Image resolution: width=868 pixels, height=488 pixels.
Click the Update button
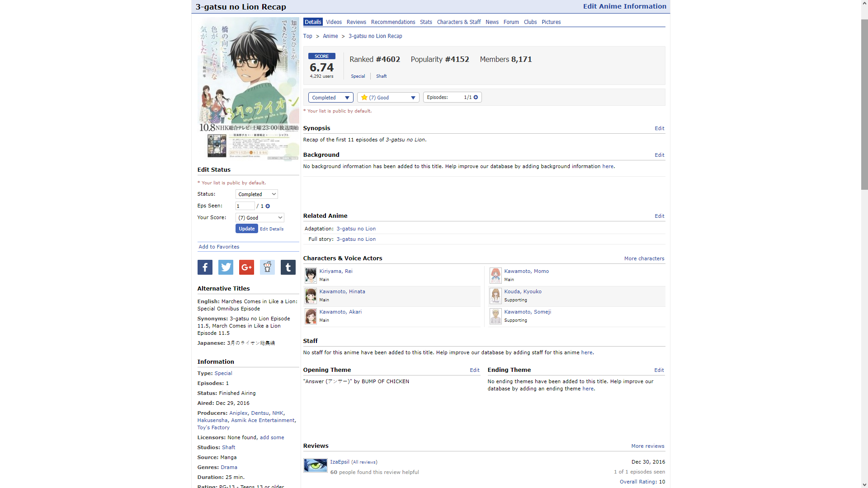[247, 229]
